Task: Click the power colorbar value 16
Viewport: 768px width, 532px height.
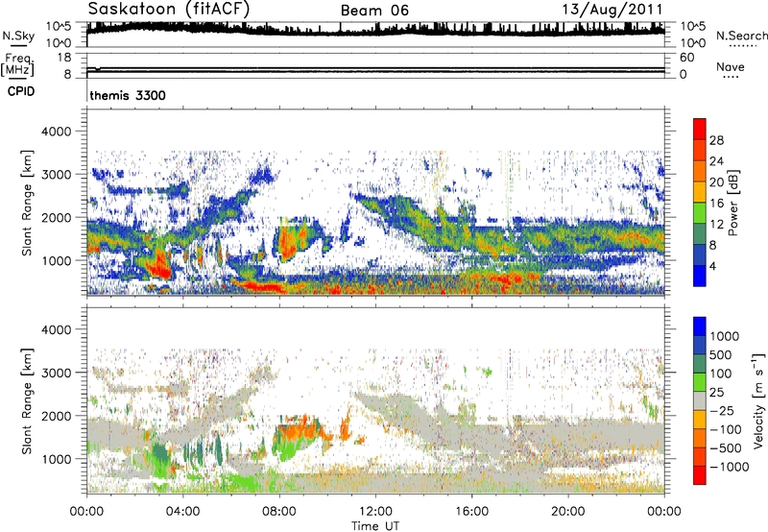Action: point(716,204)
